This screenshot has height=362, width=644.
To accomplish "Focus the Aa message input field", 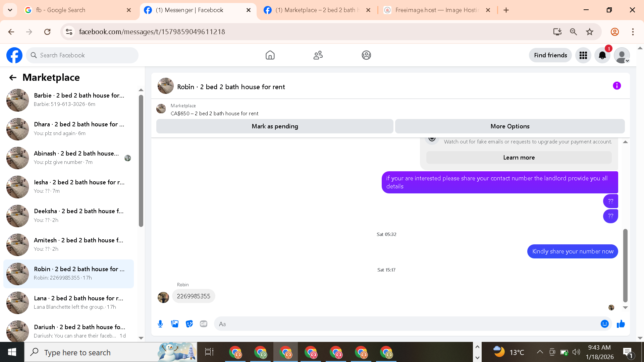I will click(406, 324).
